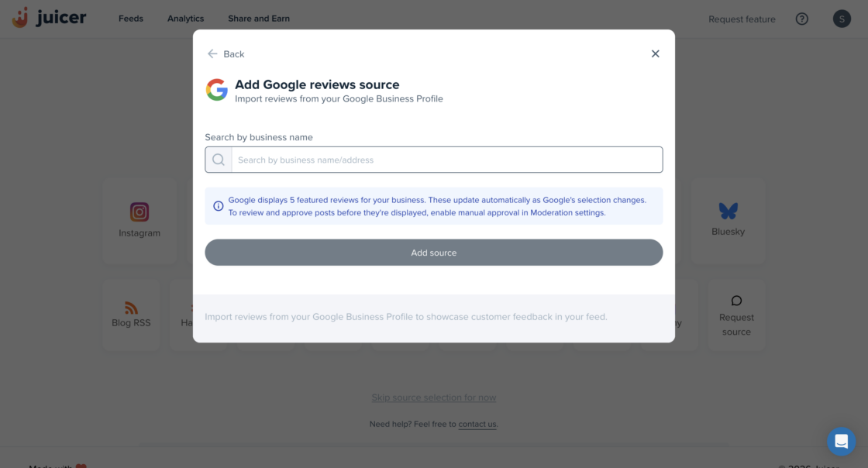Click the info icon in notice

click(x=219, y=206)
